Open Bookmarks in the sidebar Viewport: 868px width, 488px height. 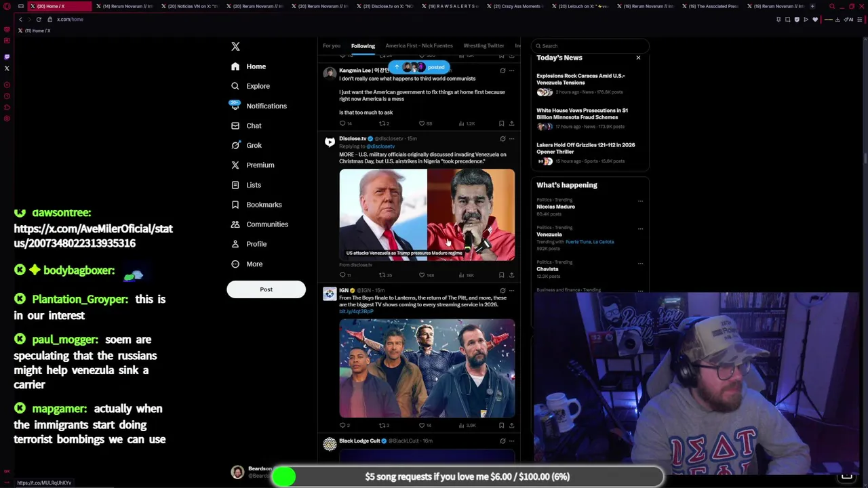tap(256, 205)
